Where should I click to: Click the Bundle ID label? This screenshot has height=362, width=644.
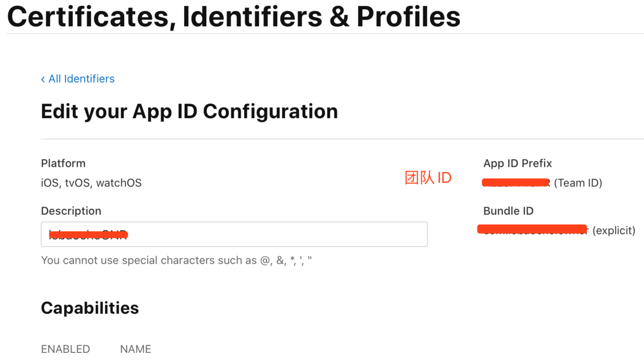508,211
